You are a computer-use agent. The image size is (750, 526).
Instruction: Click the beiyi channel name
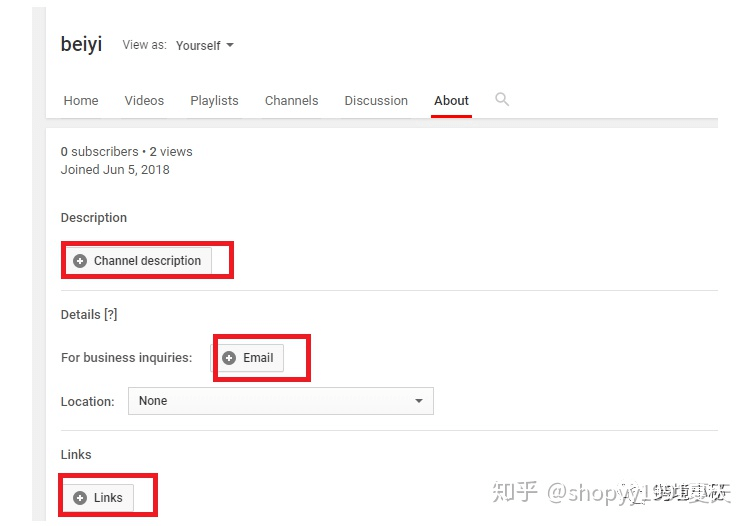[81, 45]
